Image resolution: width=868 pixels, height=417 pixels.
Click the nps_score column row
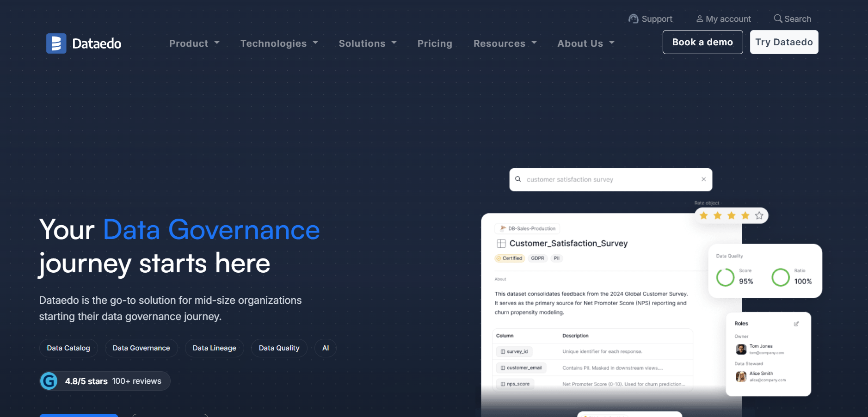pos(593,384)
